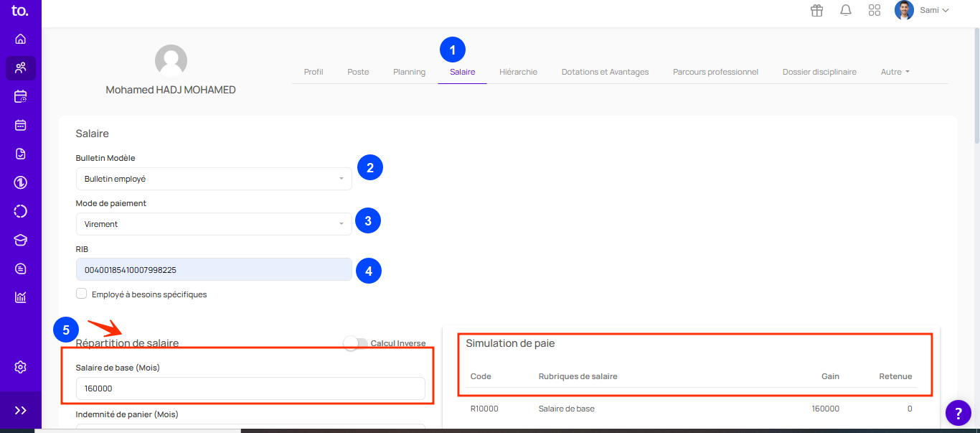Open the Dotations et Avantages tab
The image size is (980, 433).
pos(605,72)
